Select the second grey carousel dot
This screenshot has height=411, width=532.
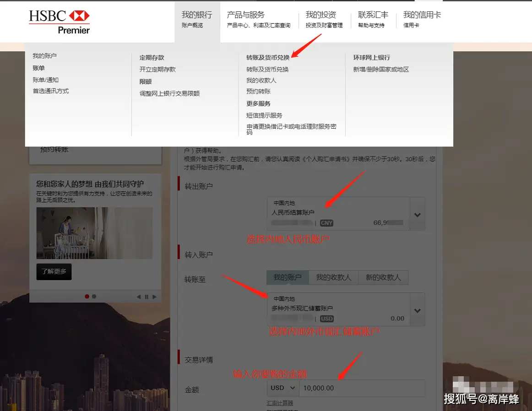click(94, 297)
